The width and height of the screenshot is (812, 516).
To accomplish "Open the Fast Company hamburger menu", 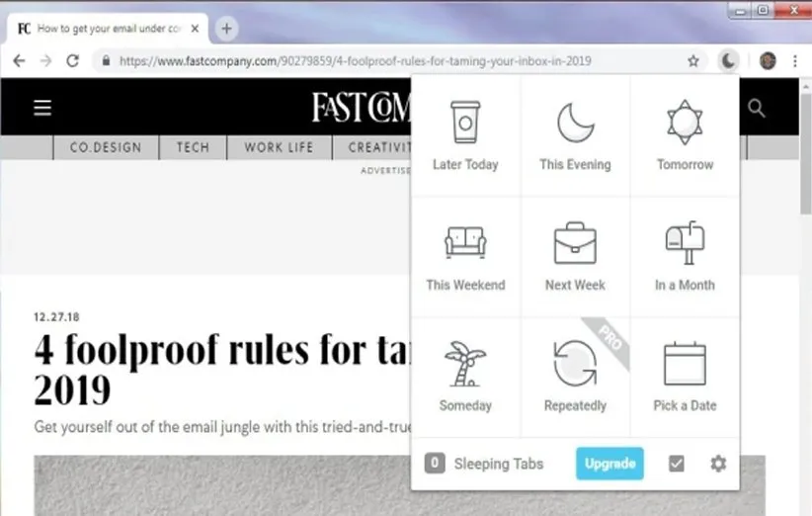I will 42,108.
